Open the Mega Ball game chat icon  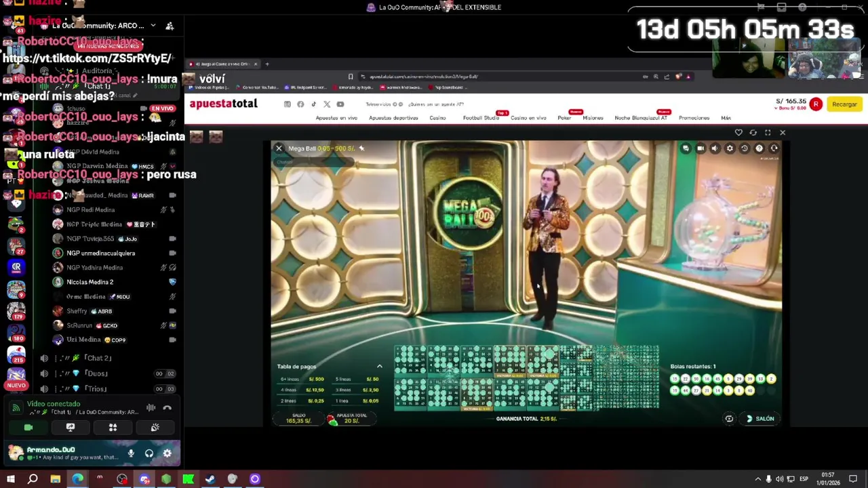[x=686, y=148]
